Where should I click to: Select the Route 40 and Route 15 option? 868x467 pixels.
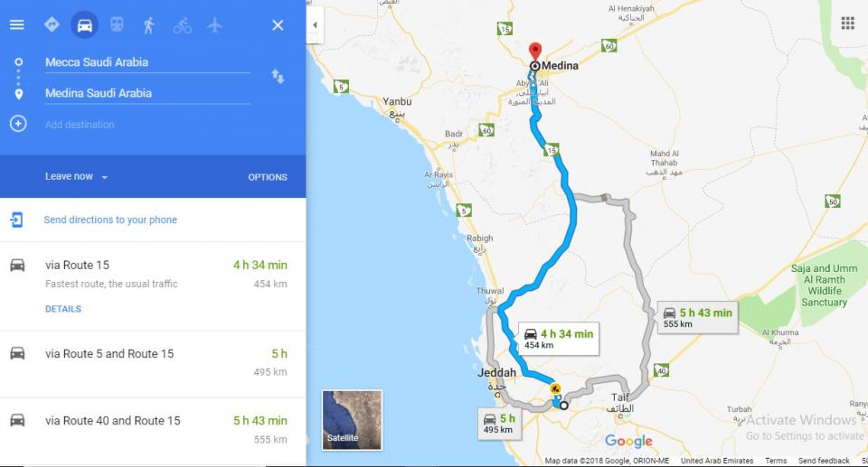(x=153, y=431)
